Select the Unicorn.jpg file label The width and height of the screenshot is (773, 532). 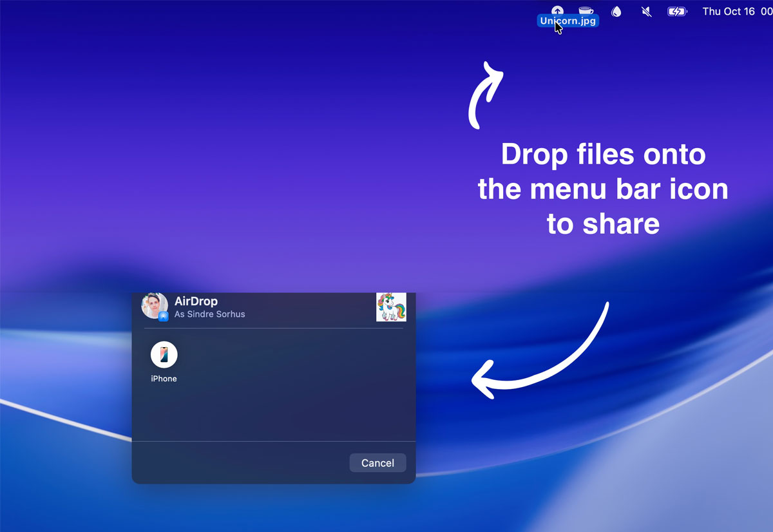[567, 21]
